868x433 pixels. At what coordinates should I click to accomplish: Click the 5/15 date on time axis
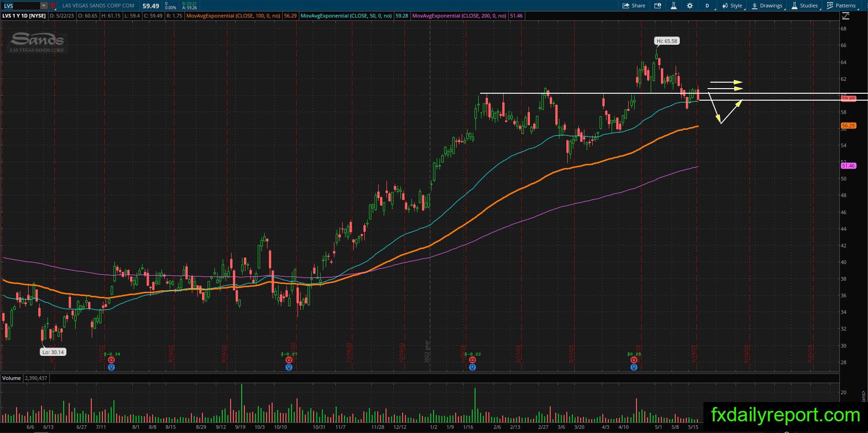coord(693,427)
